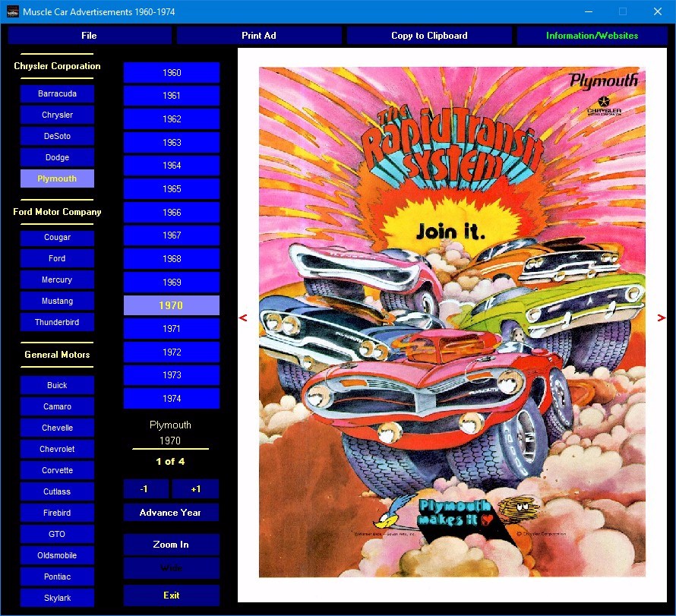This screenshot has height=616, width=676.
Task: Select year 1965
Action: 172,189
